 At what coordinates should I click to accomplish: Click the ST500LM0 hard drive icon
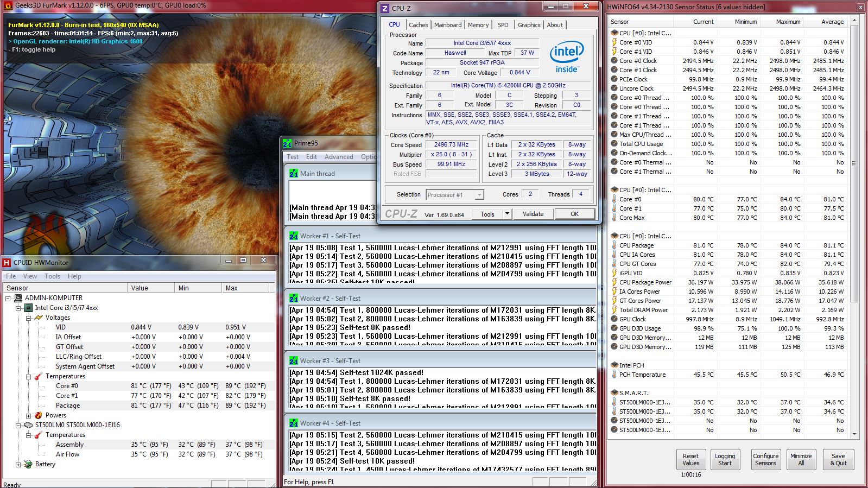point(28,425)
